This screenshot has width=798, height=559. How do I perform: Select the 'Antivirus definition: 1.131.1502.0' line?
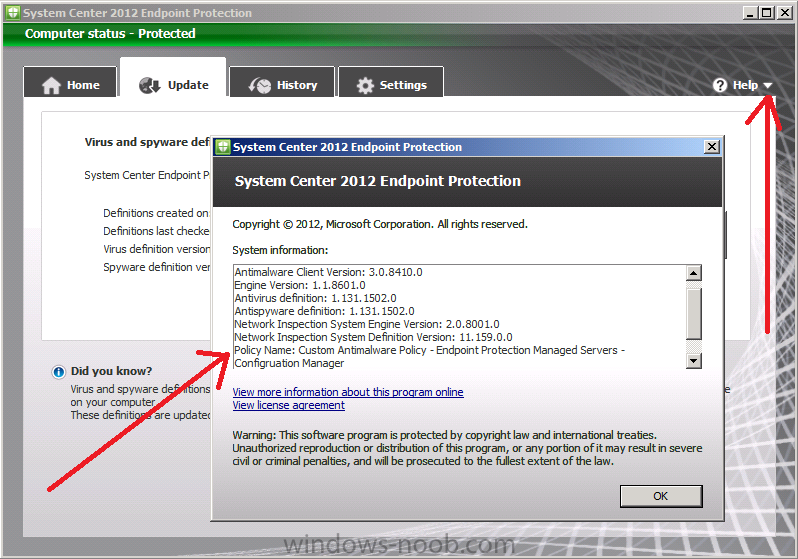[x=315, y=298]
